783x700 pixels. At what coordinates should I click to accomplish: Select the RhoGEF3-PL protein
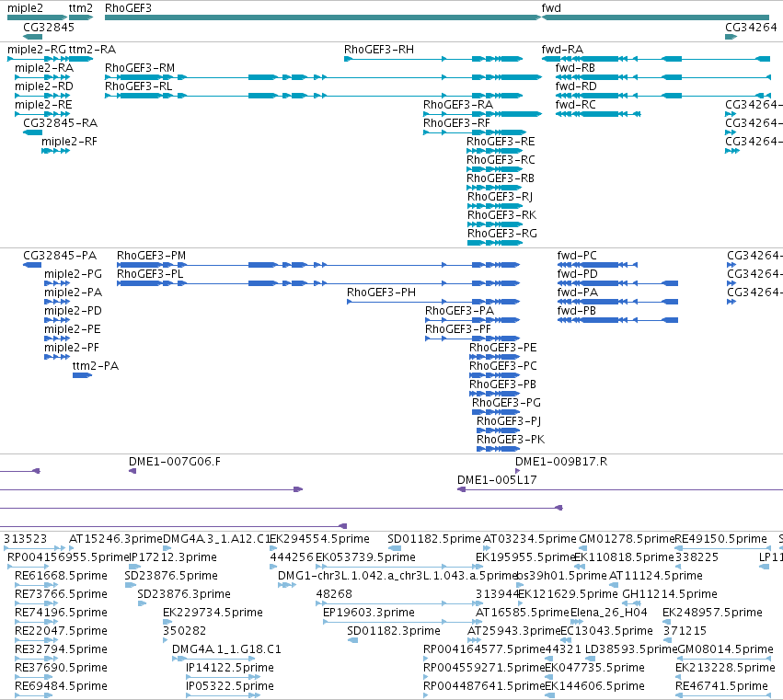coord(318,283)
